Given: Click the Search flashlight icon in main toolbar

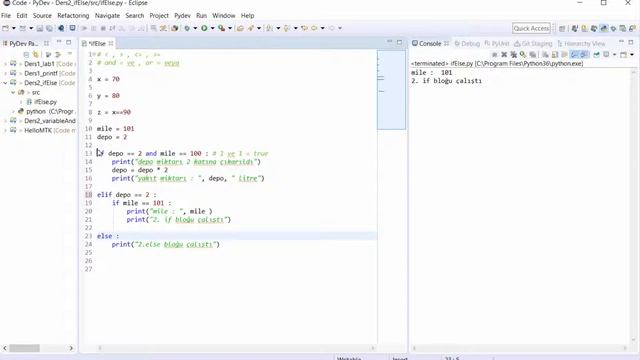Looking at the screenshot, I should [251, 28].
